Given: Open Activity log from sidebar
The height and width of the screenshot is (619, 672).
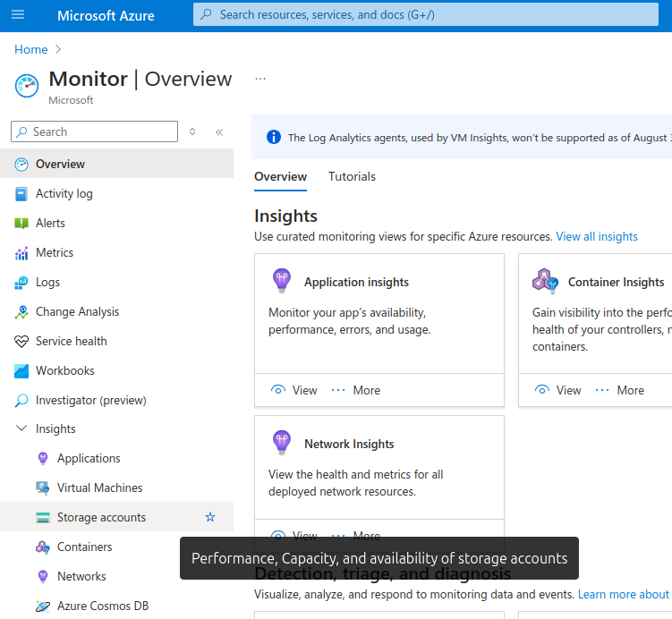Looking at the screenshot, I should pos(116,193).
